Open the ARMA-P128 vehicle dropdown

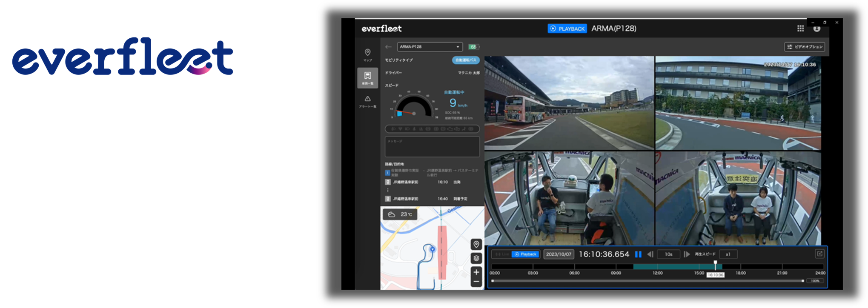[x=430, y=47]
